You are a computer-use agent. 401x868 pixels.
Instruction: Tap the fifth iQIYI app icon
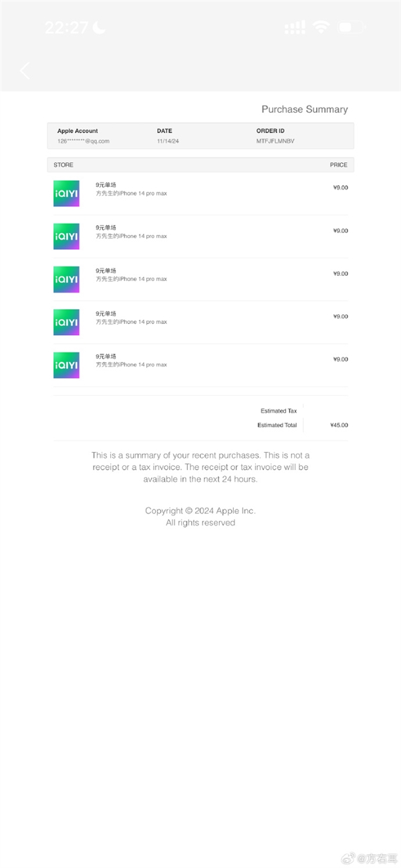pos(66,365)
